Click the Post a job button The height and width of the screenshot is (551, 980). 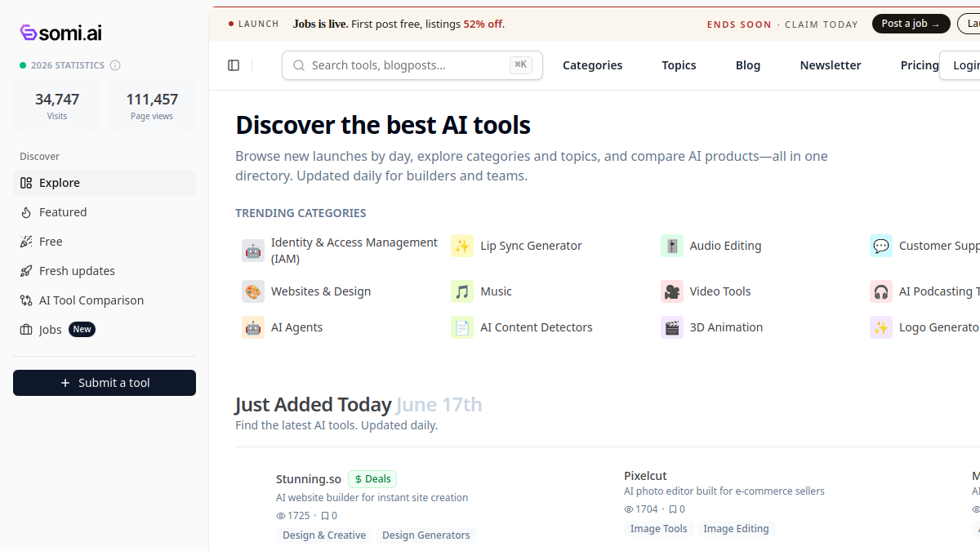point(911,24)
